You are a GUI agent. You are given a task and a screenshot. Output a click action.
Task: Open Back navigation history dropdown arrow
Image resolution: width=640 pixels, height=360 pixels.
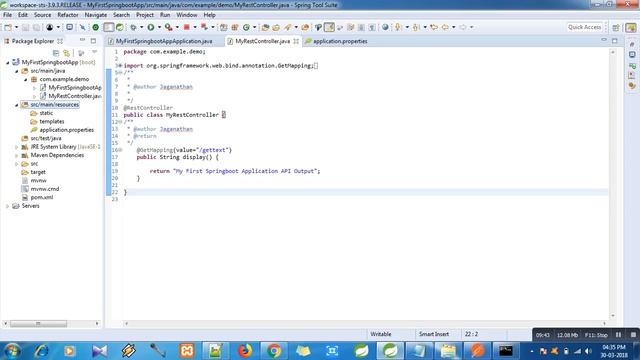pos(453,27)
